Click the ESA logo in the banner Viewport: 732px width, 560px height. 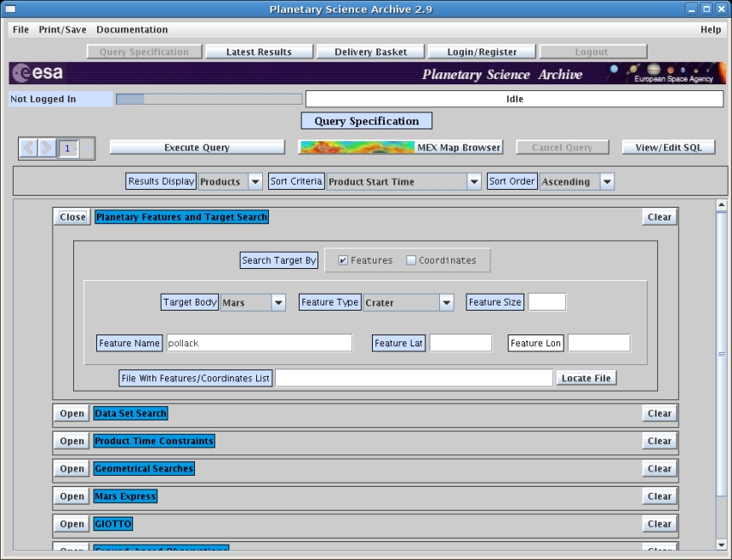[x=37, y=74]
